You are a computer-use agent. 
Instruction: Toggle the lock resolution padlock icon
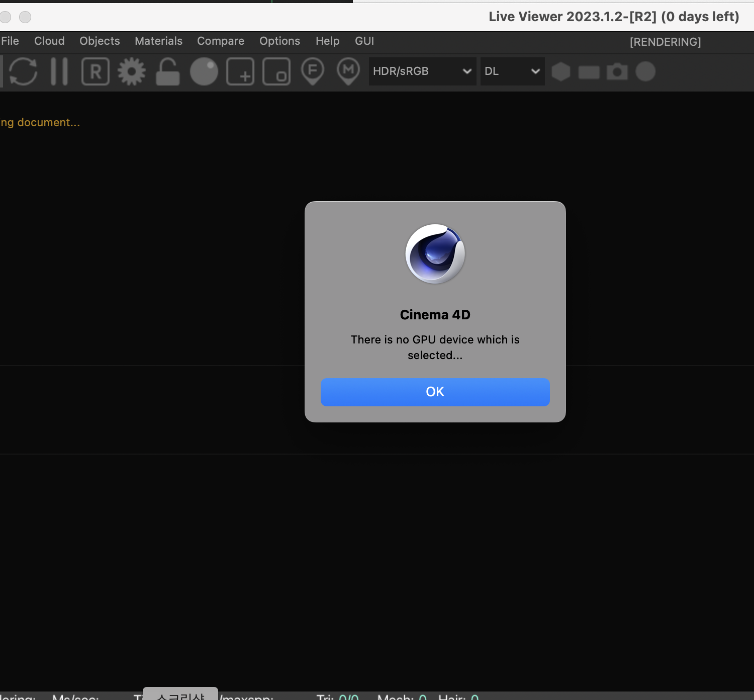168,71
